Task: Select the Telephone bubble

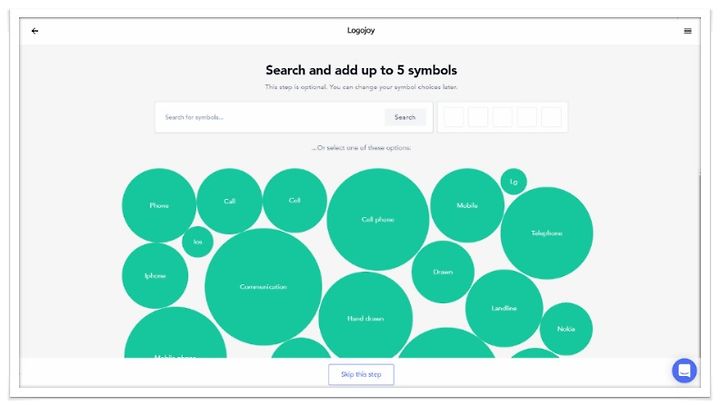Action: [546, 233]
